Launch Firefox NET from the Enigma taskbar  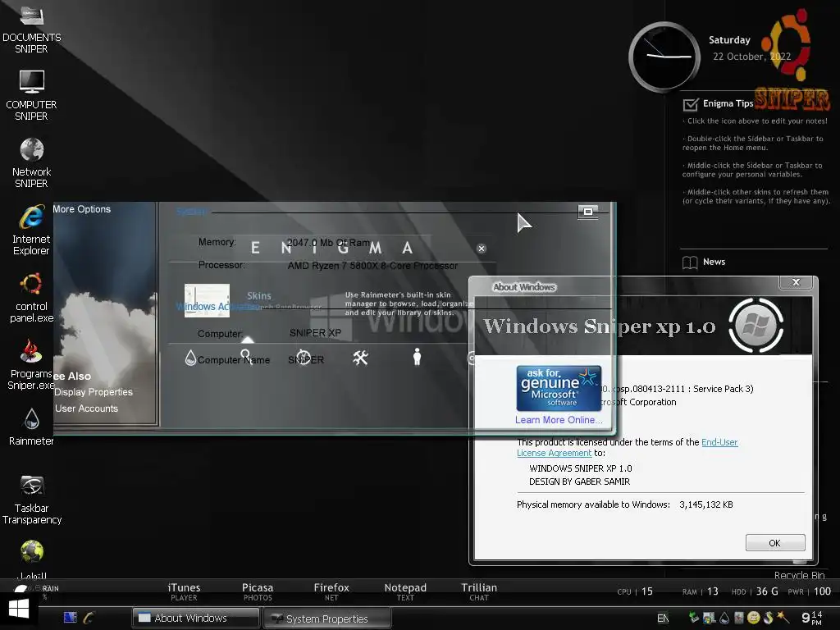pyautogui.click(x=331, y=591)
